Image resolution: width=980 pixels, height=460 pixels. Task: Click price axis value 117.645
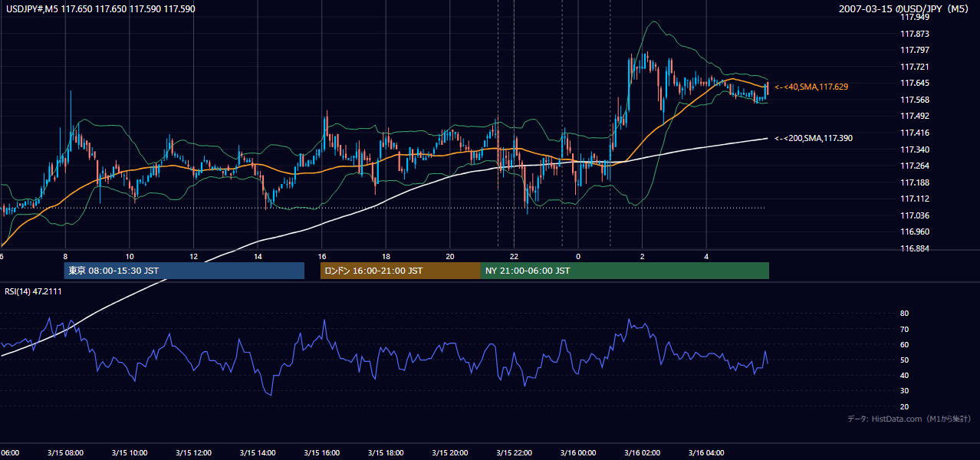click(915, 83)
